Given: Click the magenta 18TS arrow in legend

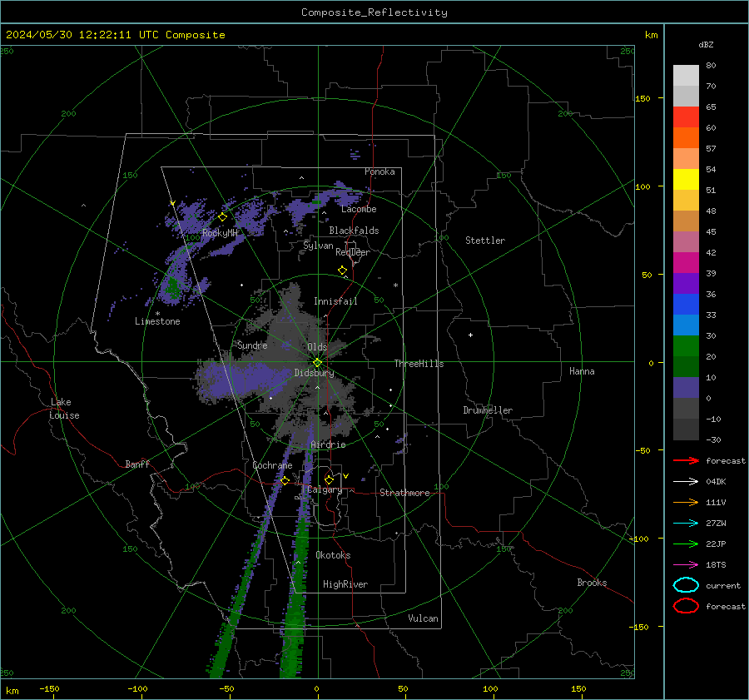Looking at the screenshot, I should tap(686, 565).
